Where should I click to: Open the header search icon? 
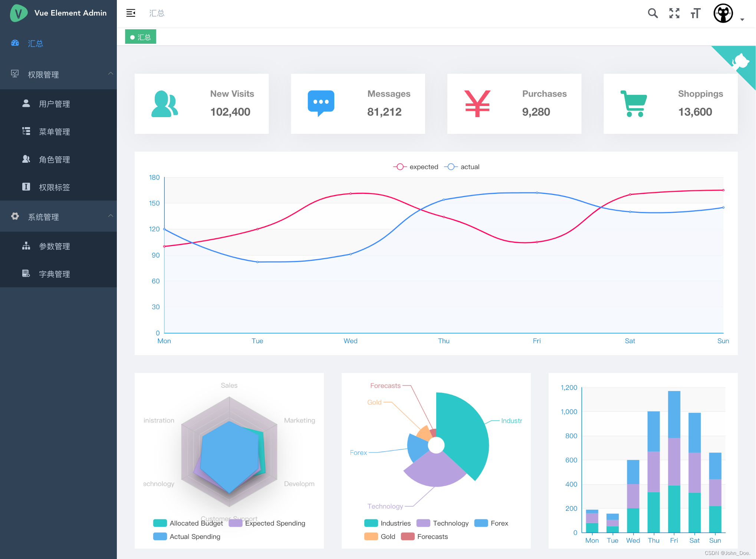click(653, 13)
